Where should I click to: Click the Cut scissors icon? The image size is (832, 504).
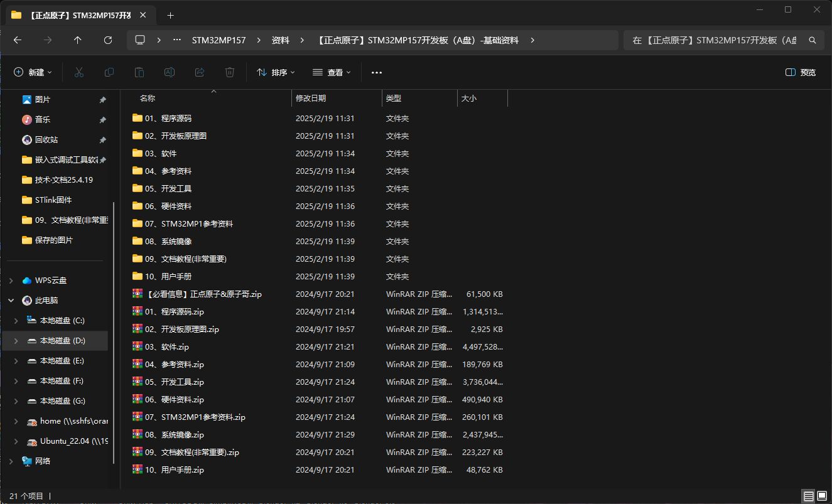79,72
